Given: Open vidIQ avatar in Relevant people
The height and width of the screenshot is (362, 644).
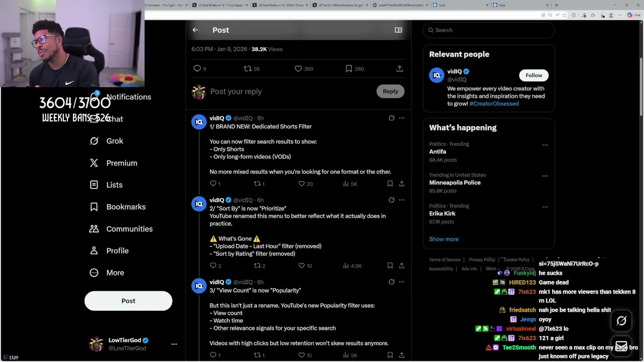Looking at the screenshot, I should pyautogui.click(x=437, y=75).
